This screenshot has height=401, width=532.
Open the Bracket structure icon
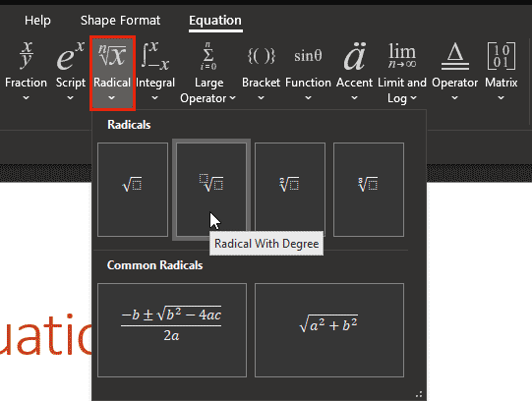[261, 56]
